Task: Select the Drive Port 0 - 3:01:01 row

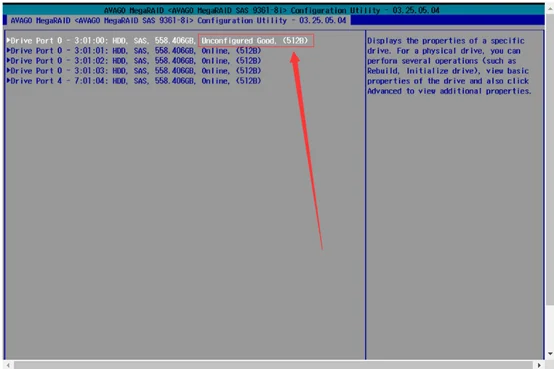Action: point(134,51)
